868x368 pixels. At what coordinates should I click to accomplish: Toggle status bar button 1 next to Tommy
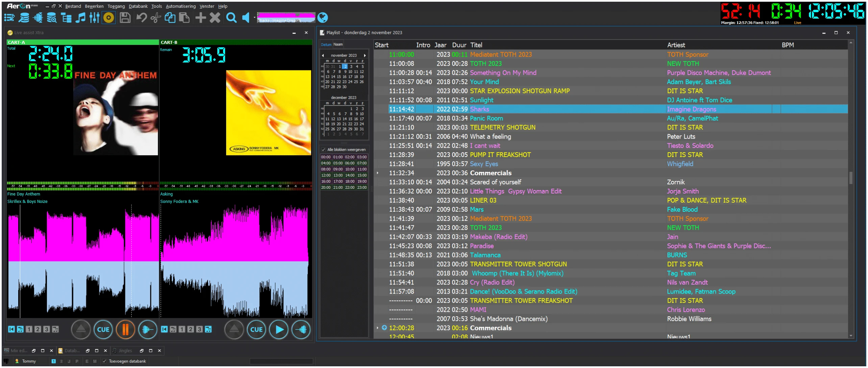coord(53,361)
